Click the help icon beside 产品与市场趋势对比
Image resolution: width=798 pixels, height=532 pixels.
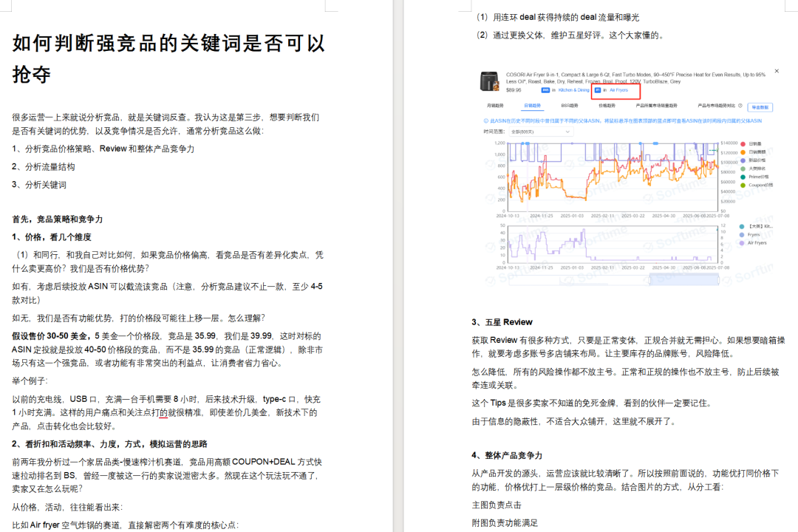740,106
